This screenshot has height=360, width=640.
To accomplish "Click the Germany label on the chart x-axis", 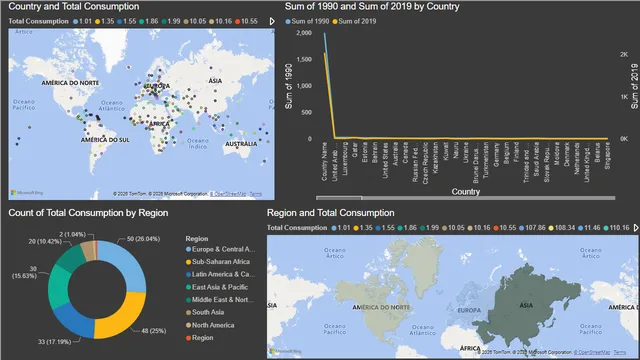I will click(x=496, y=154).
